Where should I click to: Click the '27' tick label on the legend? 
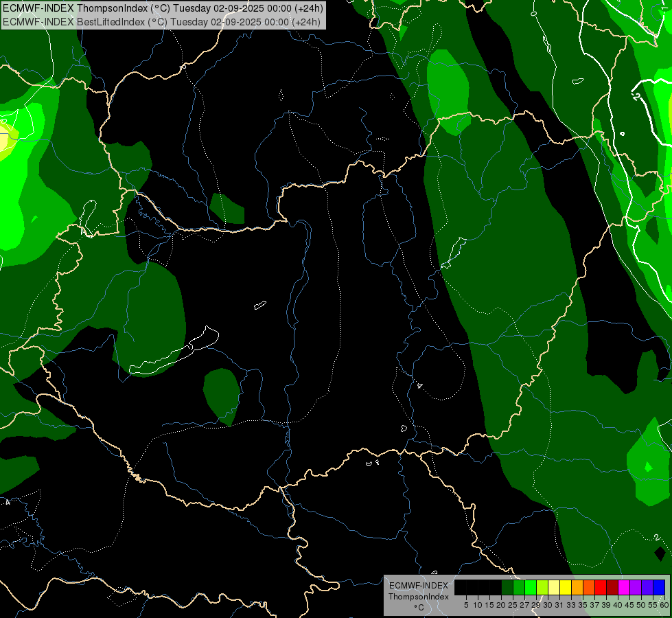point(524,605)
